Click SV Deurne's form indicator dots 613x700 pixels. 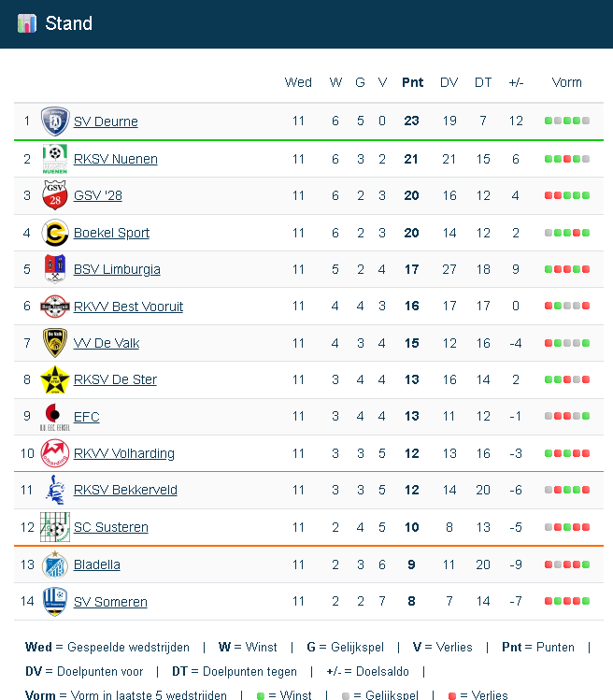pyautogui.click(x=566, y=121)
